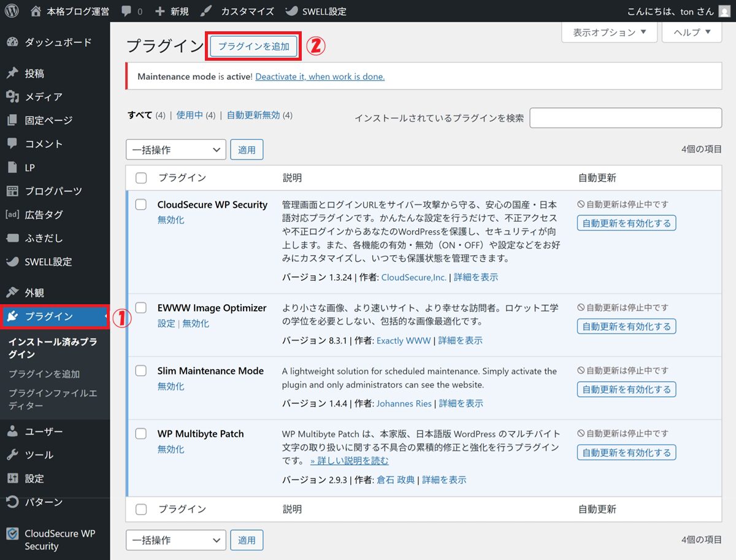Image resolution: width=736 pixels, height=560 pixels.
Task: Check the CloudSecure WP Security plugin checkbox
Action: [x=141, y=205]
